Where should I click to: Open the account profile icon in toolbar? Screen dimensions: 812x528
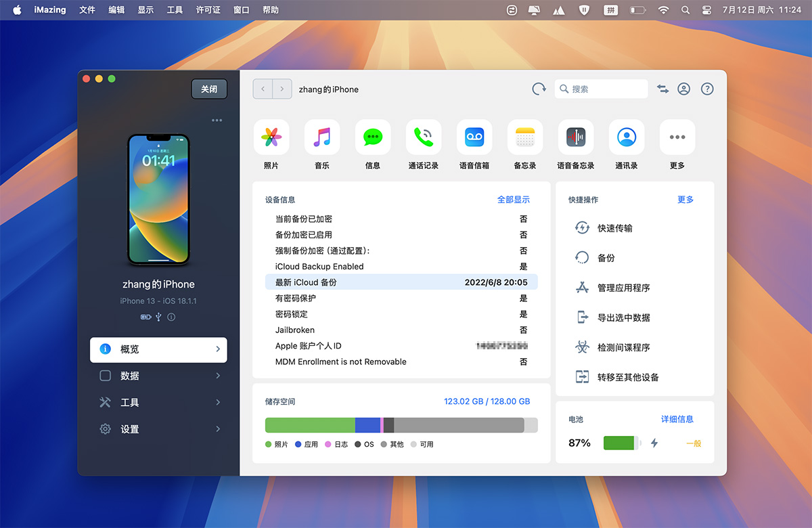684,89
